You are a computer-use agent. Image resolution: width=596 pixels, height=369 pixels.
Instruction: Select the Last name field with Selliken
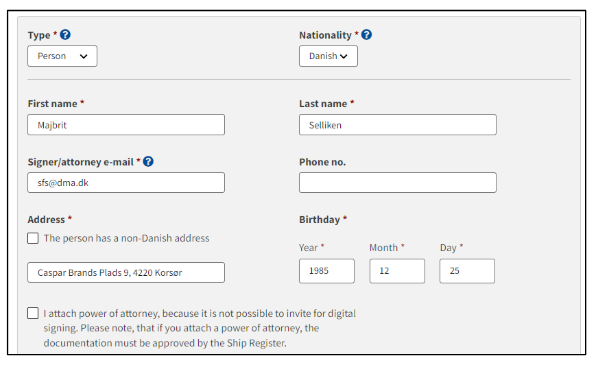[398, 125]
